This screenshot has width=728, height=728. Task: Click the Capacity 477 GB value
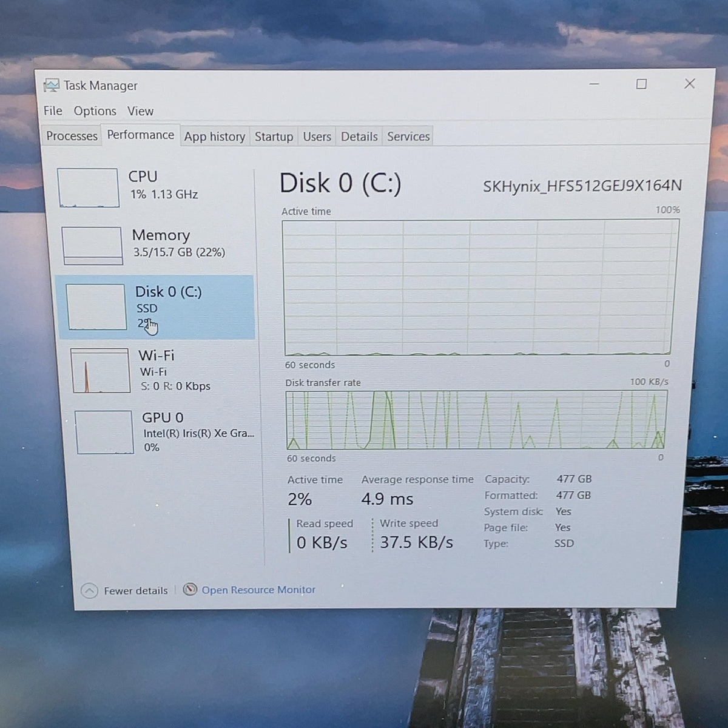tap(574, 479)
